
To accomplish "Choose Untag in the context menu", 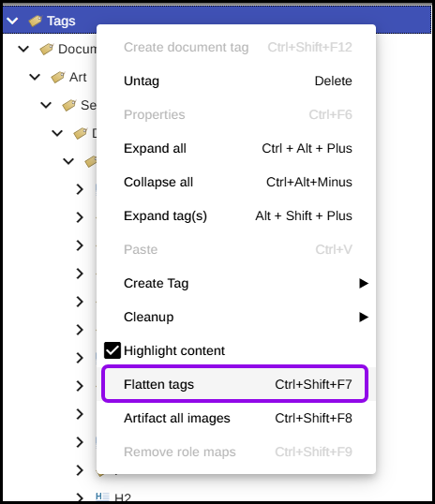I will [236, 81].
